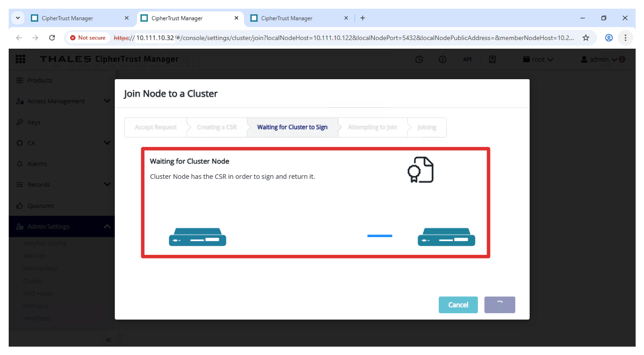Open the admin user dropdown
This screenshot has width=644, height=355.
click(599, 60)
